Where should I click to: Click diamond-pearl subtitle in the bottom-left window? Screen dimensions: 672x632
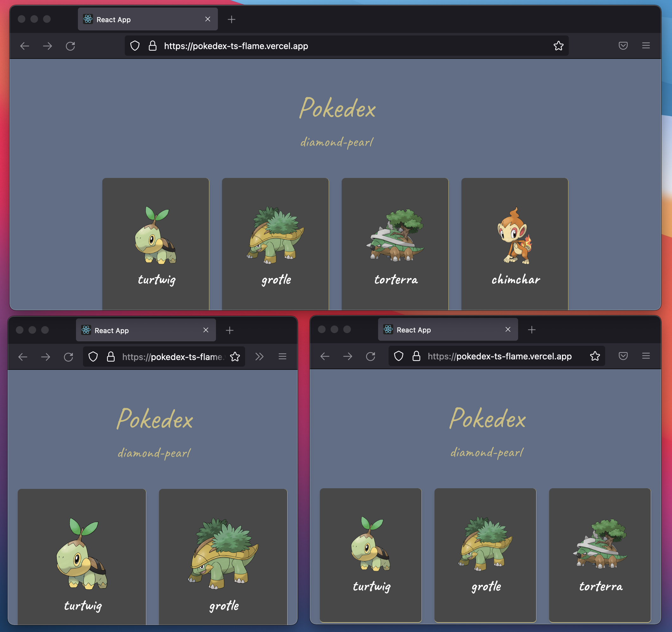tap(154, 452)
